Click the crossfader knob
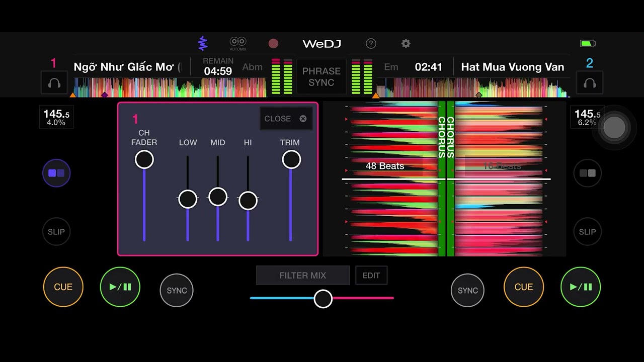The height and width of the screenshot is (362, 644). point(323,299)
